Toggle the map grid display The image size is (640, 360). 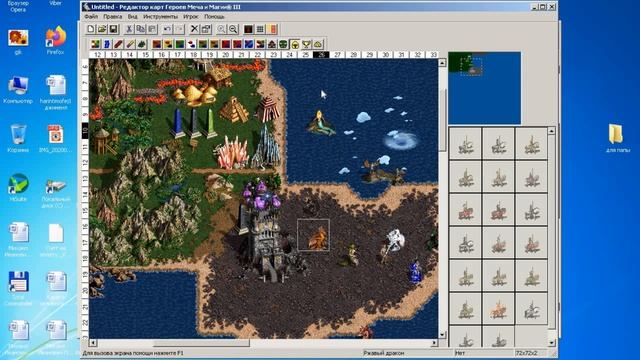pyautogui.click(x=260, y=29)
